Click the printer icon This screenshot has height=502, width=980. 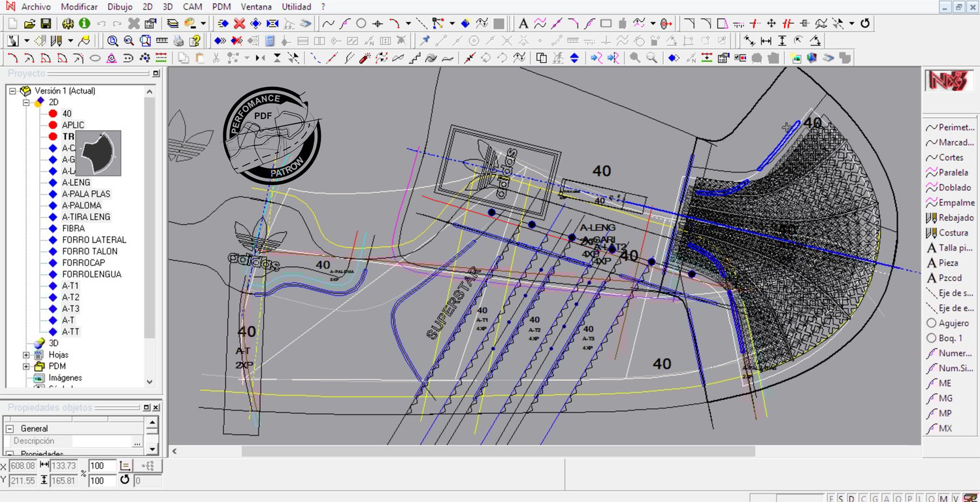[178, 41]
